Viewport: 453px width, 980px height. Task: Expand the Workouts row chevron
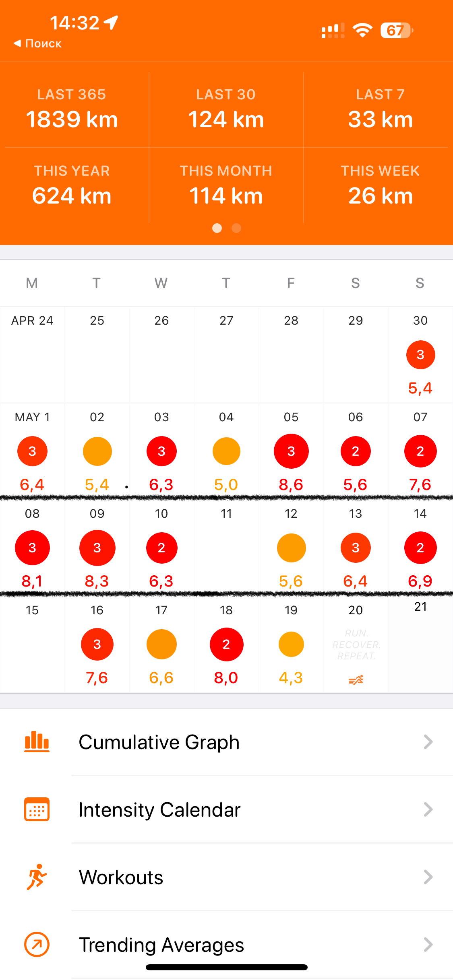click(428, 877)
